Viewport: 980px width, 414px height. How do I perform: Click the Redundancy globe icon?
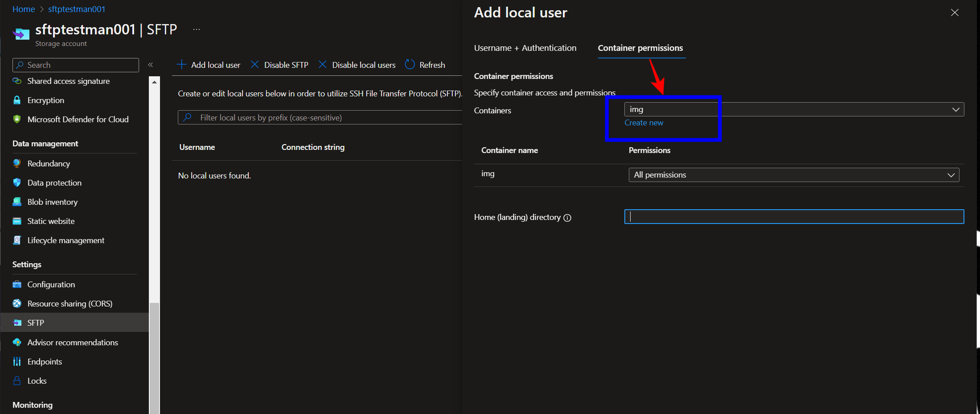[17, 163]
